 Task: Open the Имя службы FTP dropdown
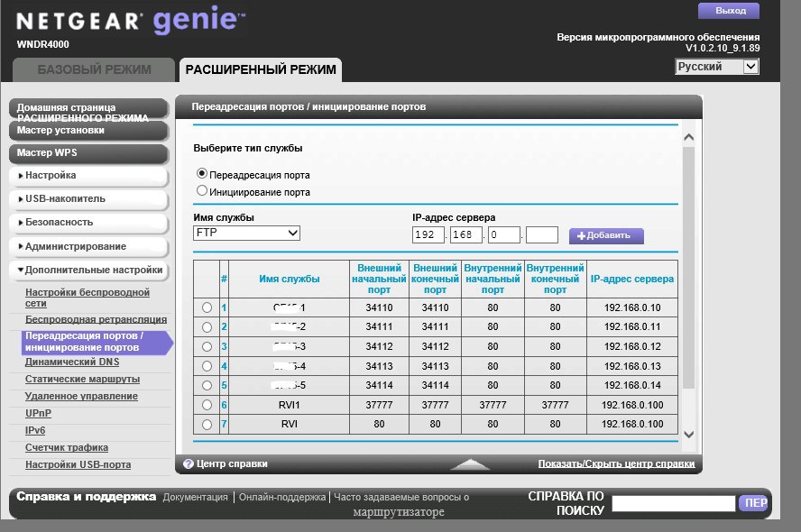tap(247, 233)
